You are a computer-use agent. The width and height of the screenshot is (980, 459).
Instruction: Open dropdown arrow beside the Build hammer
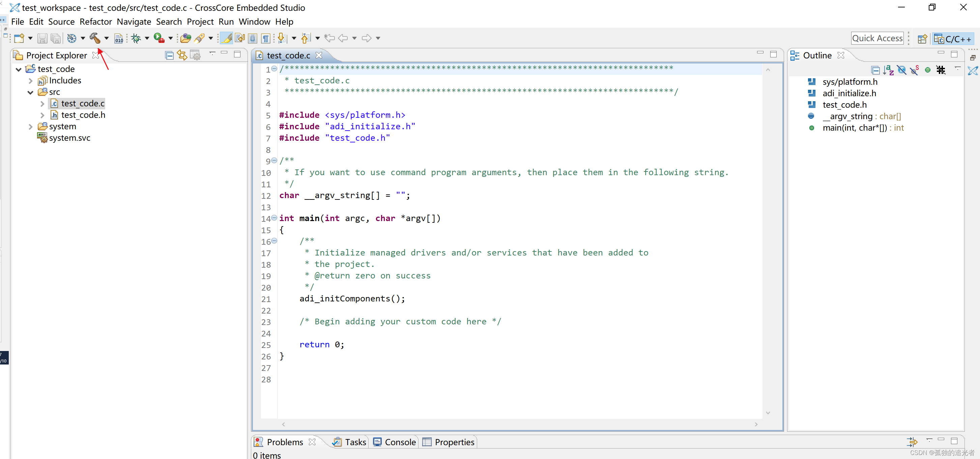click(107, 38)
